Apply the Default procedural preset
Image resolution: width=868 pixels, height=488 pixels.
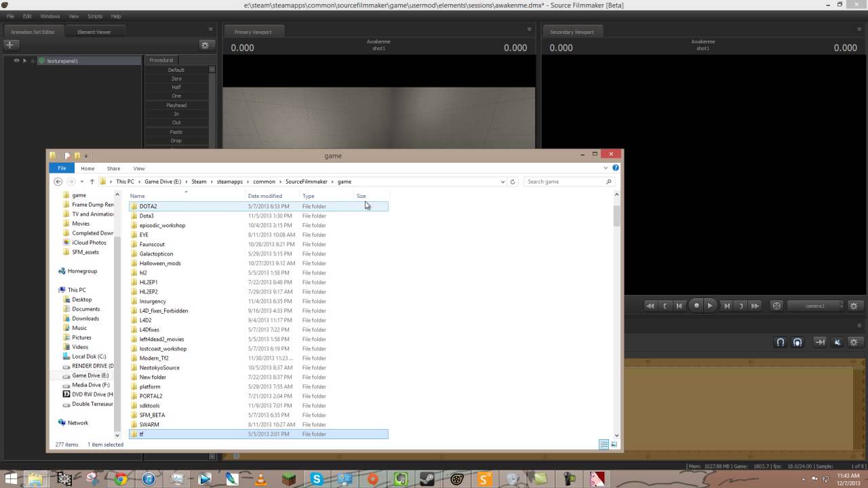(x=176, y=70)
